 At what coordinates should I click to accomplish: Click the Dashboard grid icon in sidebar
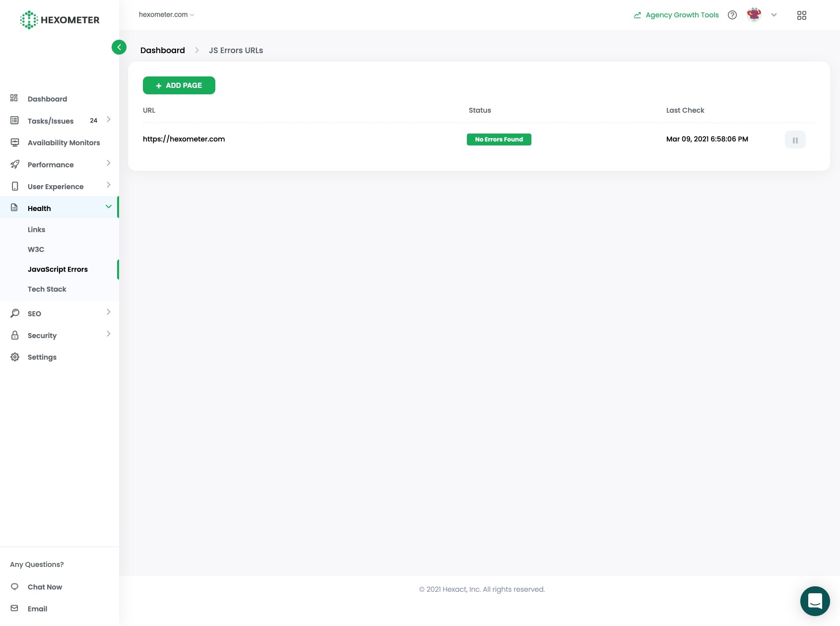(14, 98)
